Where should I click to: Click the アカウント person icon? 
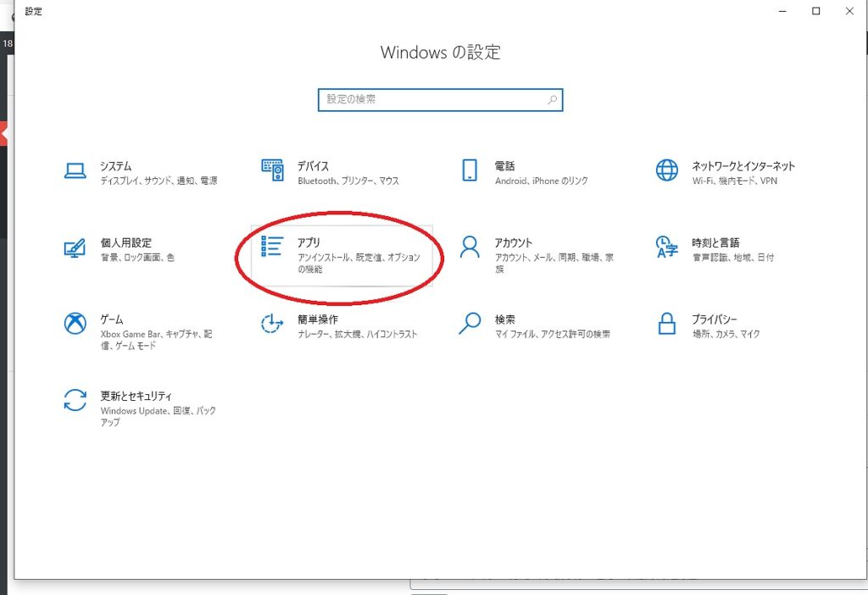click(x=470, y=247)
